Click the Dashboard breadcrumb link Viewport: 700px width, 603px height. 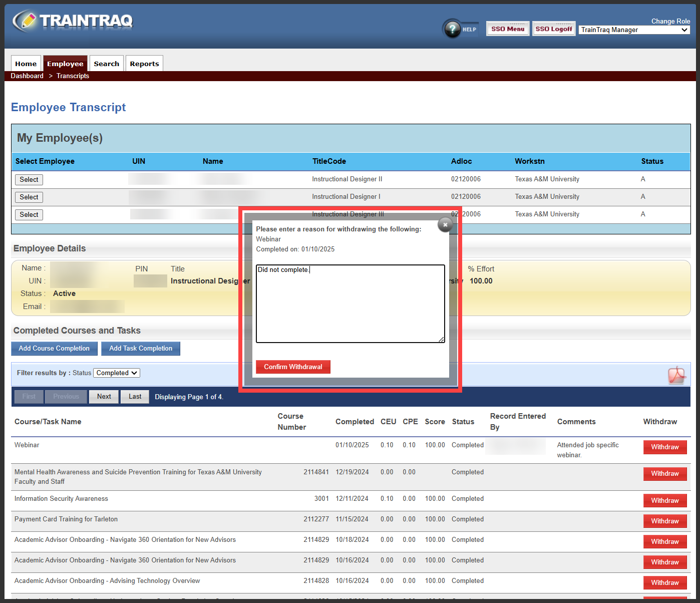tap(27, 76)
